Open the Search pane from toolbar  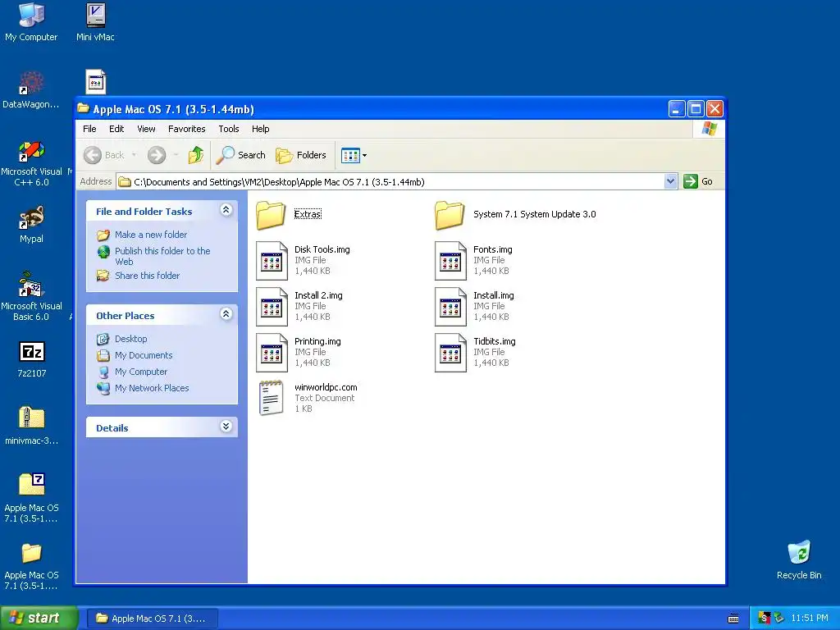point(240,155)
